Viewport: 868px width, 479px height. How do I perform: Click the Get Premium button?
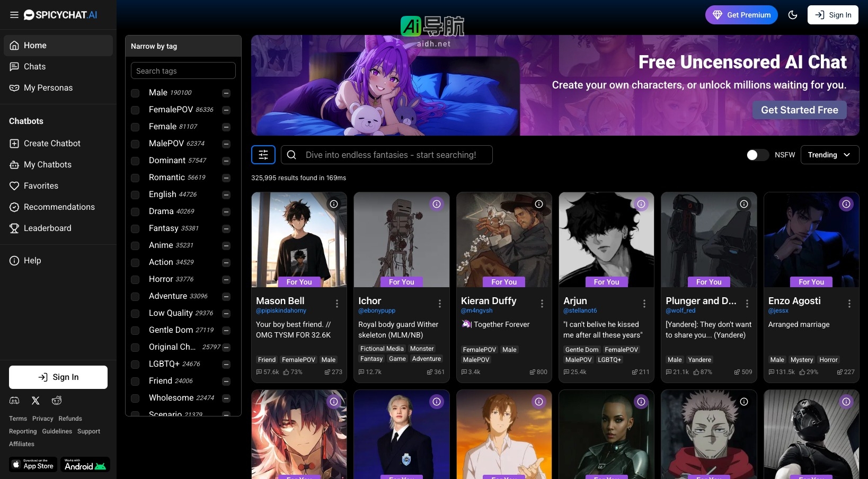(x=741, y=15)
